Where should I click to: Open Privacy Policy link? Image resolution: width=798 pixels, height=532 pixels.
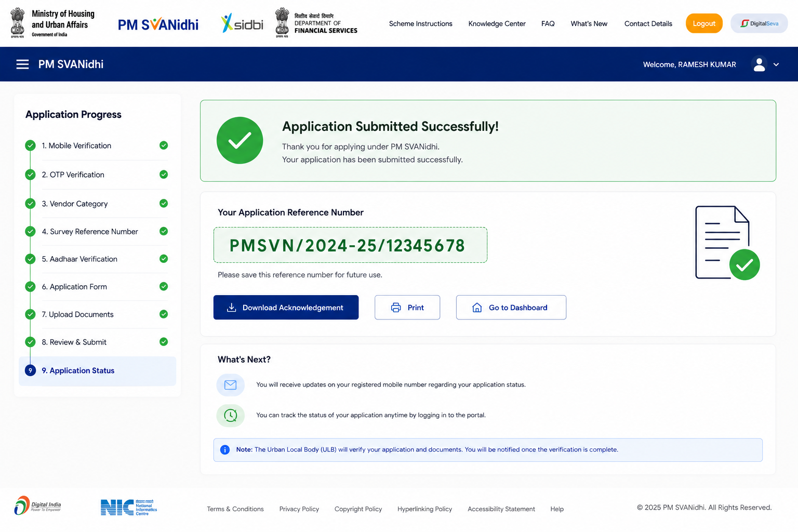click(299, 509)
